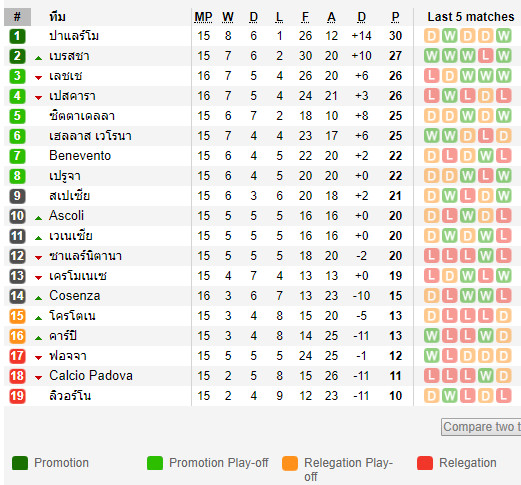Click the red Relegation legend swatch
Image resolution: width=521 pixels, height=485 pixels.
(425, 463)
